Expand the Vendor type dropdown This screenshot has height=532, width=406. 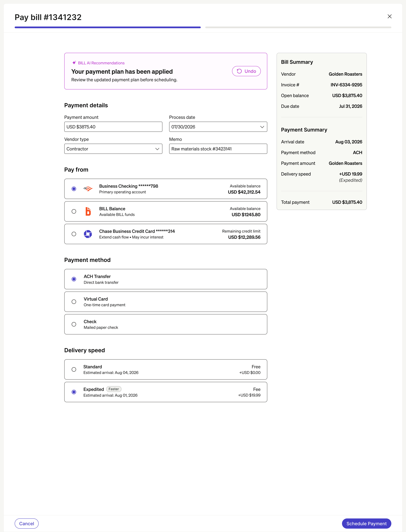click(x=113, y=149)
